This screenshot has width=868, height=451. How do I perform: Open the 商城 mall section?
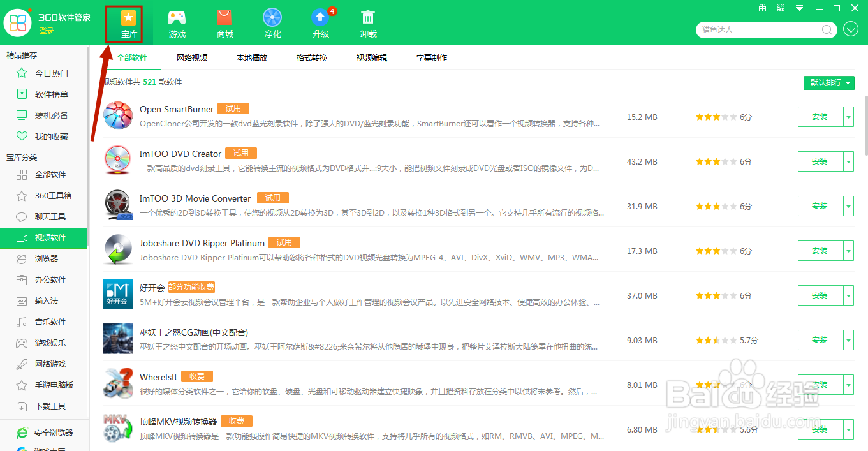pyautogui.click(x=224, y=22)
